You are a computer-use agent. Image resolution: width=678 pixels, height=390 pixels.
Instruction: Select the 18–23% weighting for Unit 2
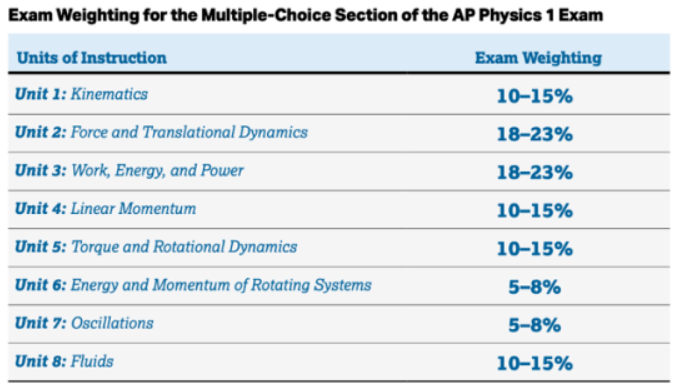click(x=535, y=134)
